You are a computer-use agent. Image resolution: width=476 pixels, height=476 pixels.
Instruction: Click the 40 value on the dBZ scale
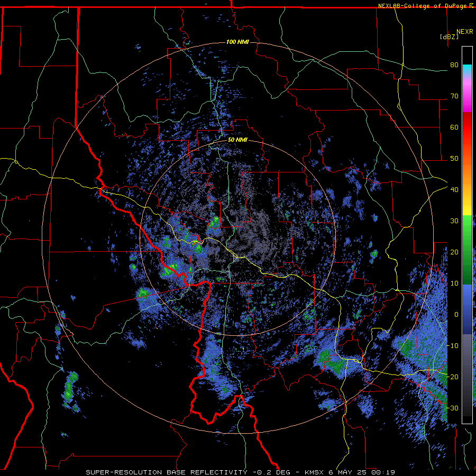[x=454, y=190]
